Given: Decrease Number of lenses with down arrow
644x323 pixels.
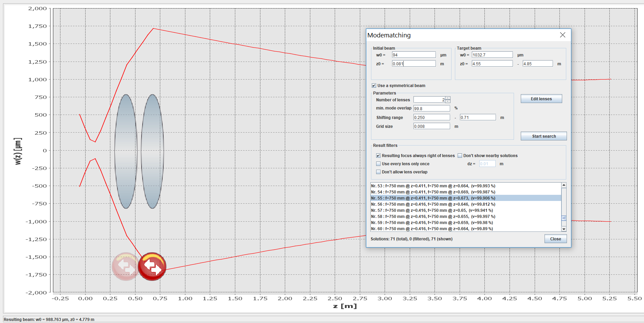Looking at the screenshot, I should (x=448, y=101).
